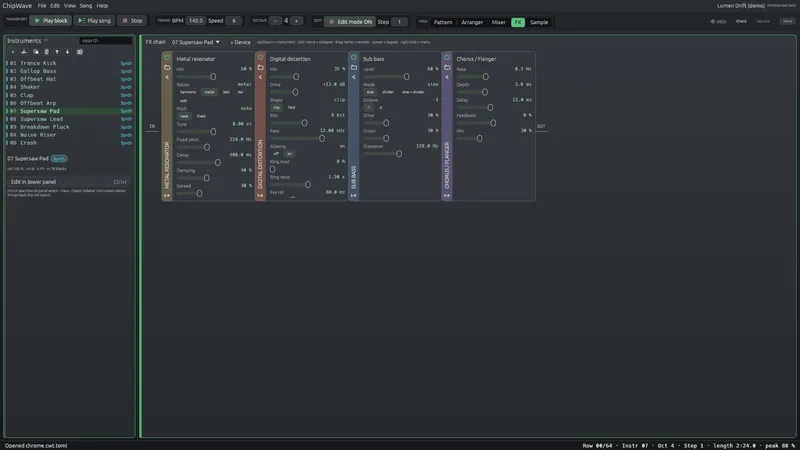Image resolution: width=800 pixels, height=450 pixels.
Task: Open the FX chain instrument dropdown
Action: [x=195, y=42]
